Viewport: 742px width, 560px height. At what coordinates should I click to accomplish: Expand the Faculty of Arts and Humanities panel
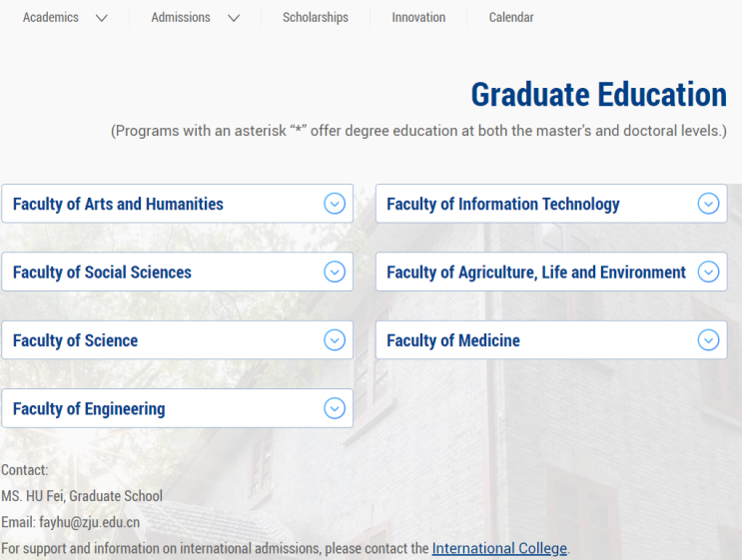click(177, 204)
